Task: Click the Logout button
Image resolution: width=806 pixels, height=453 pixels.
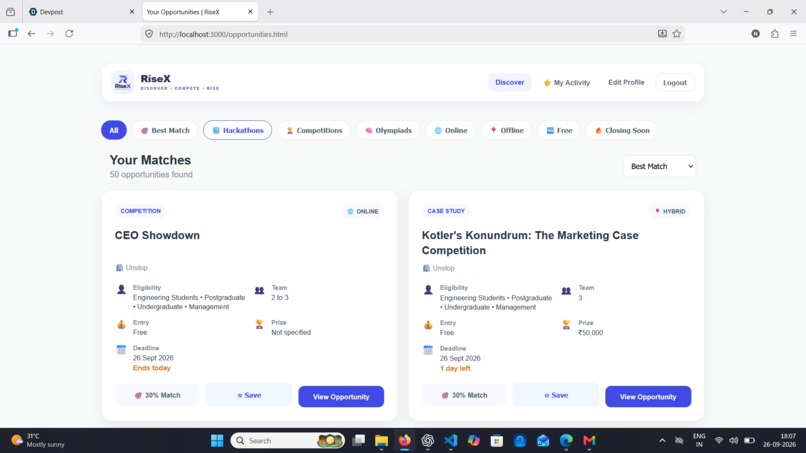Action: pyautogui.click(x=674, y=82)
